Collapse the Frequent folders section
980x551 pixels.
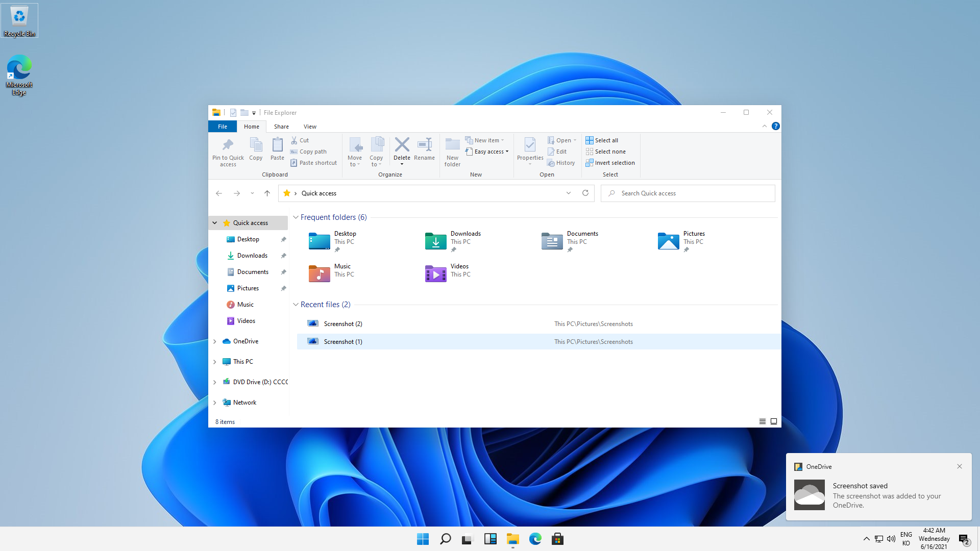pos(296,217)
